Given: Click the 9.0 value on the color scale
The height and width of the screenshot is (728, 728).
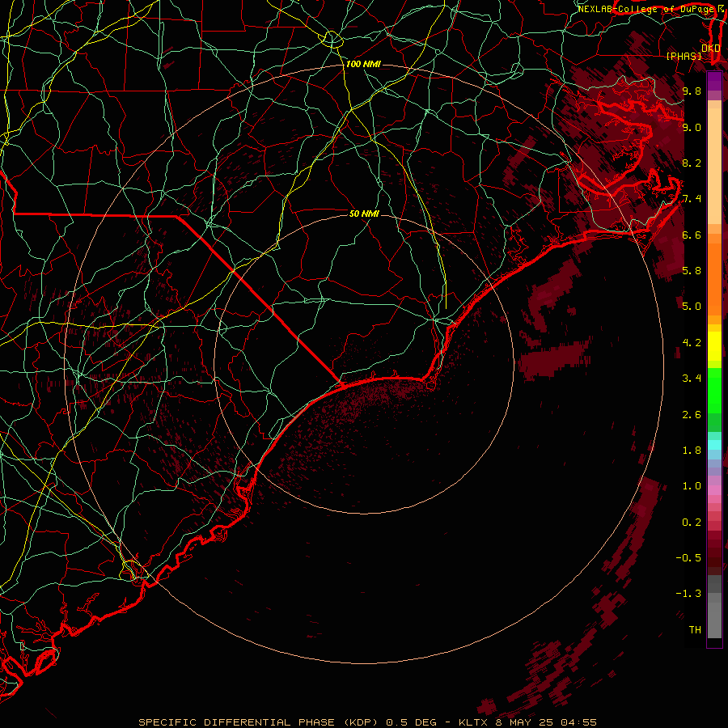Looking at the screenshot, I should [x=692, y=127].
